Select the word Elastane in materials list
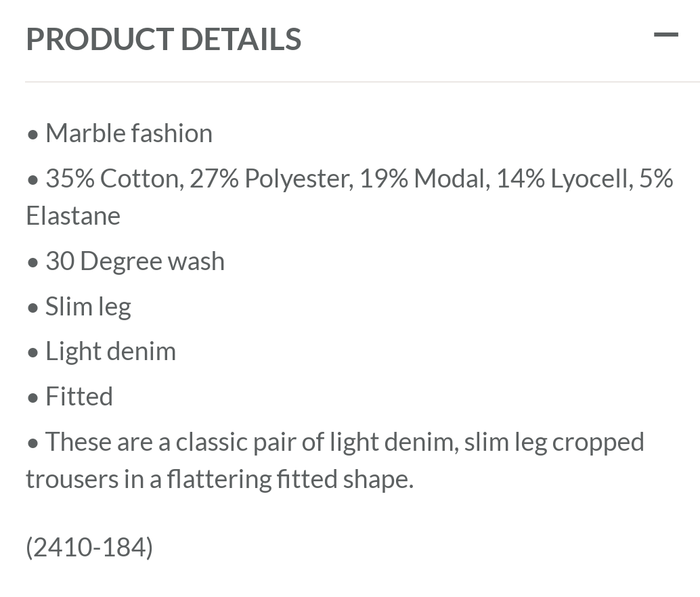The width and height of the screenshot is (700, 597). click(x=72, y=215)
